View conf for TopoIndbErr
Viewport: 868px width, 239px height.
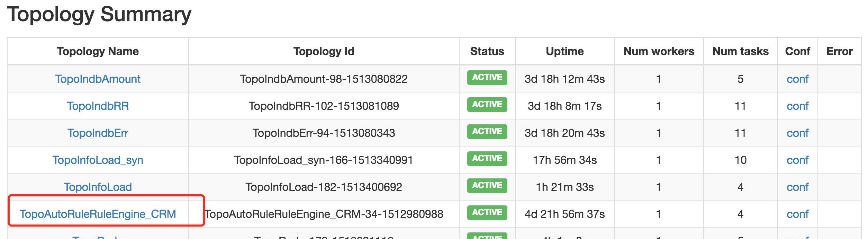[797, 133]
